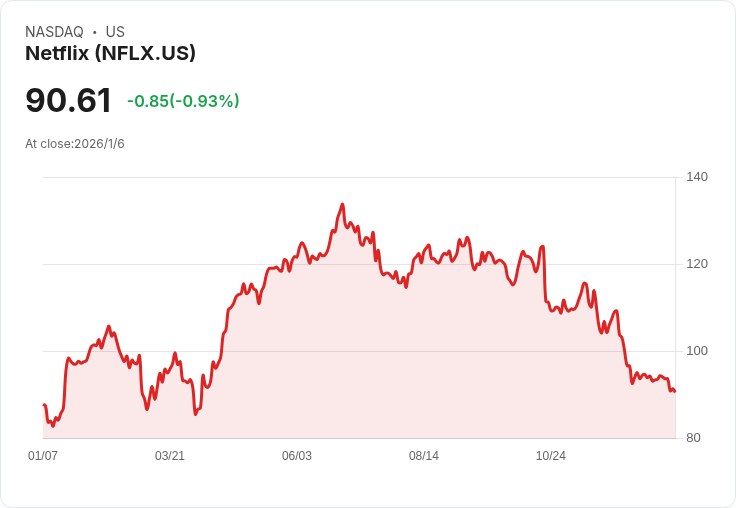
Task: Select the 90.61 current price
Action: (69, 100)
